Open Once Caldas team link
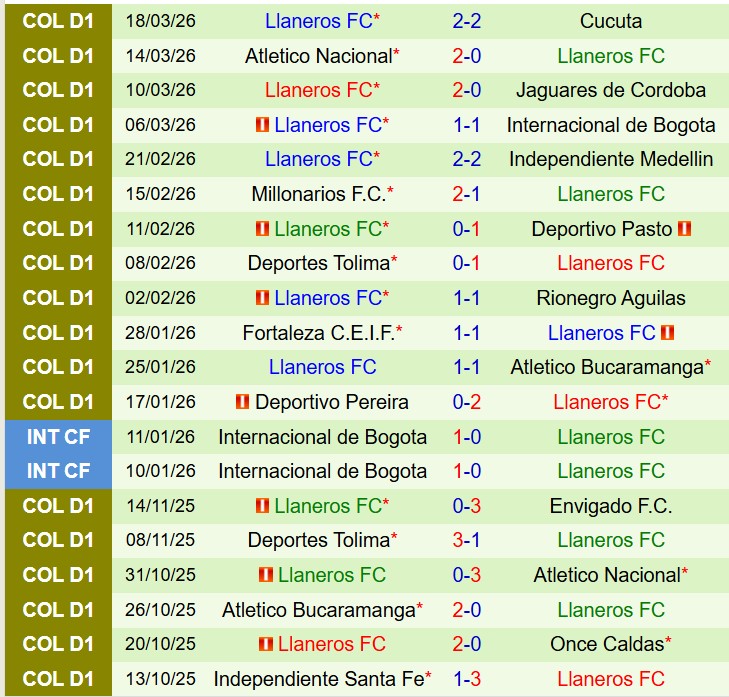This screenshot has height=697, width=729. (606, 644)
